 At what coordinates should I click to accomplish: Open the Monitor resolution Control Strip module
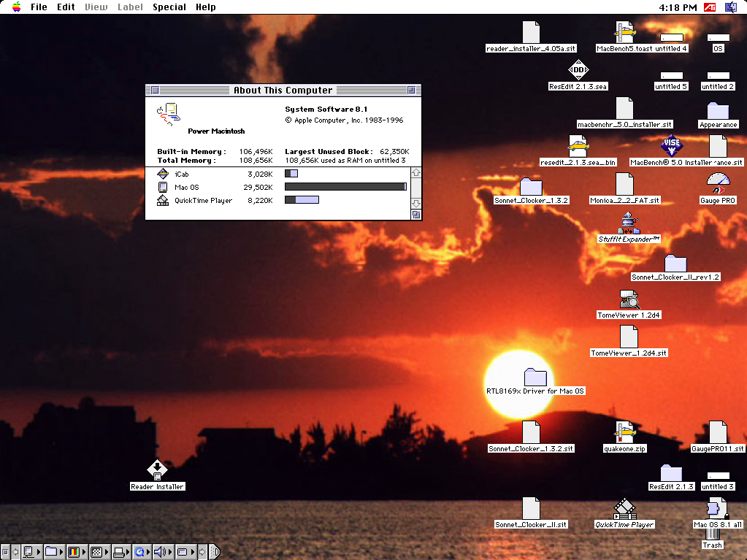click(99, 552)
